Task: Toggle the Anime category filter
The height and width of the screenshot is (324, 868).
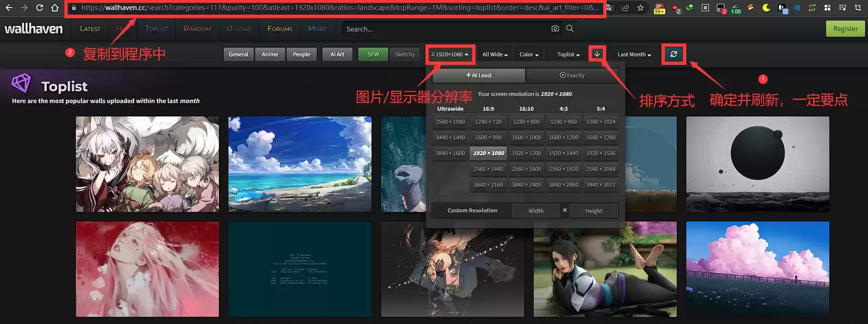Action: (270, 54)
